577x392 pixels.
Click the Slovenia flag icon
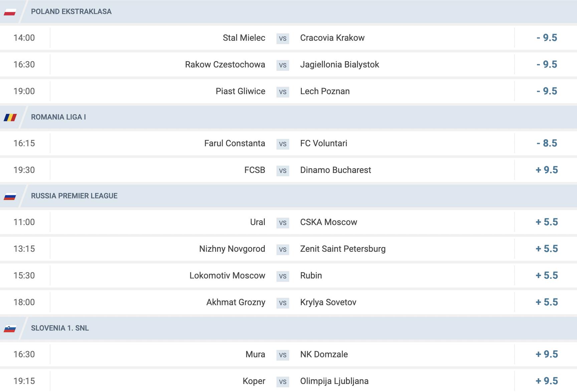pyautogui.click(x=10, y=329)
